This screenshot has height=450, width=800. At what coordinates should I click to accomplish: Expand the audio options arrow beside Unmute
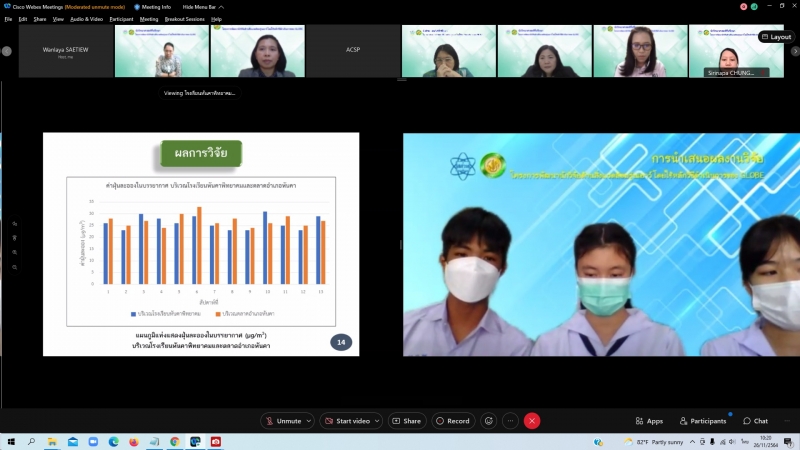coord(308,421)
